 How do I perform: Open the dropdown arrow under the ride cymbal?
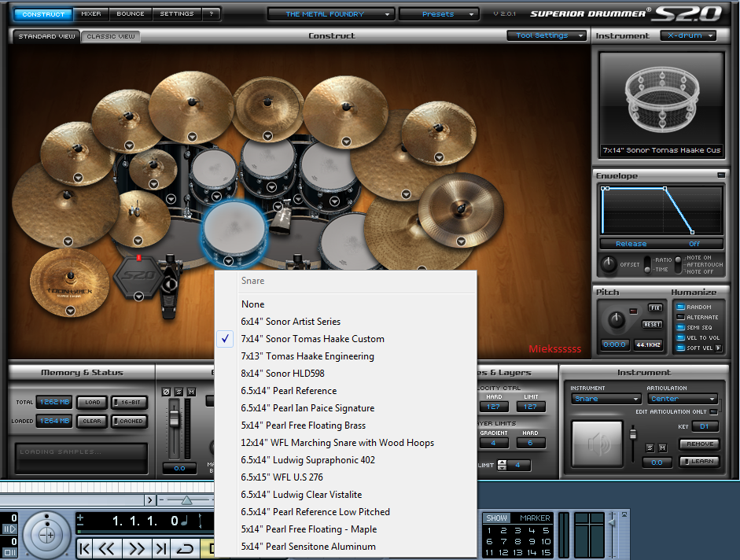[406, 194]
